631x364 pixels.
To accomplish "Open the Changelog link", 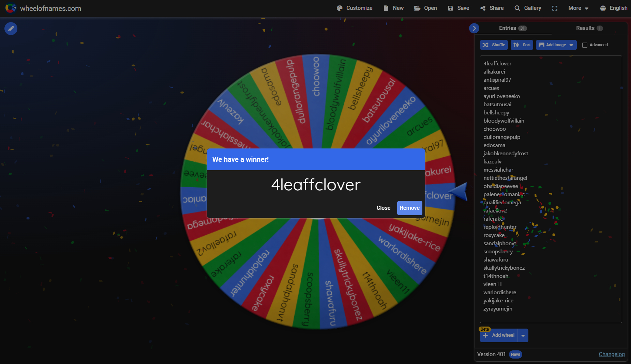I will pyautogui.click(x=612, y=354).
